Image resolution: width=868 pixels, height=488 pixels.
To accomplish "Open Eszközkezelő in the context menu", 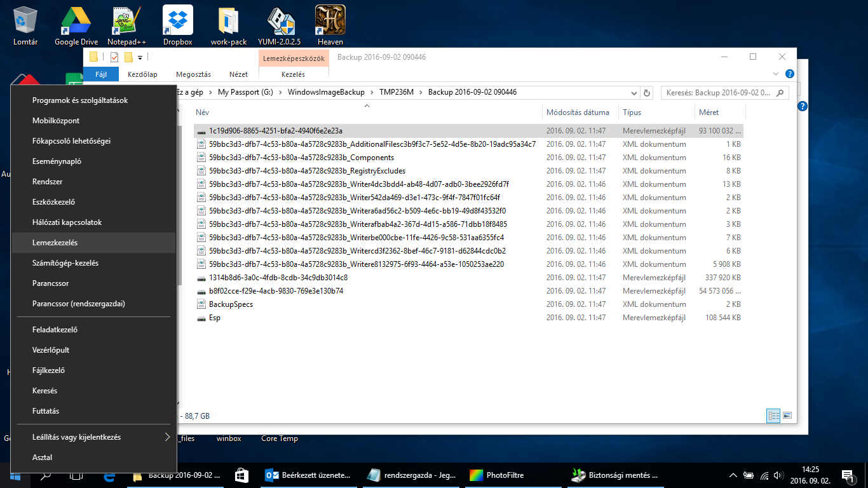I will (x=54, y=202).
